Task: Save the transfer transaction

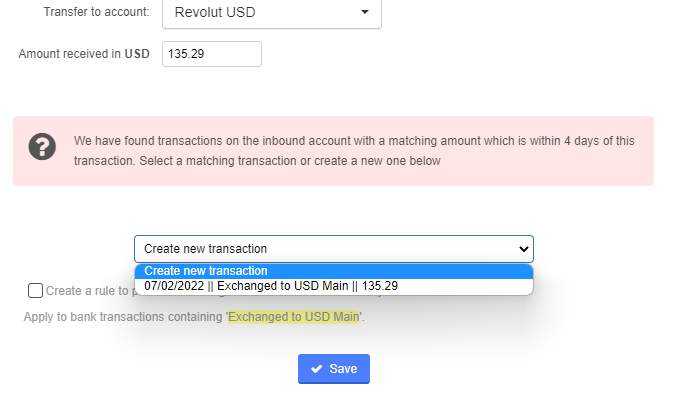Action: click(x=334, y=369)
